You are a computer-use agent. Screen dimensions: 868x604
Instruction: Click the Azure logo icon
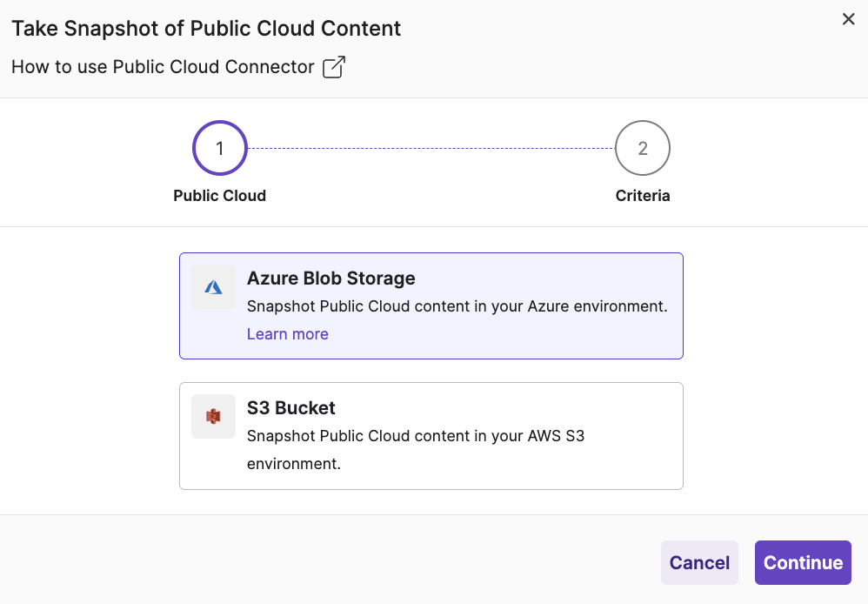coord(213,287)
